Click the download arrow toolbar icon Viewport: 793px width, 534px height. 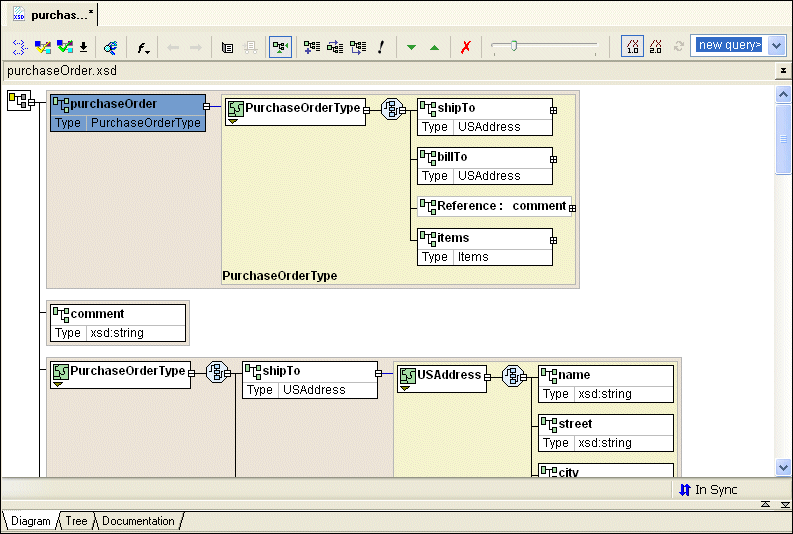84,47
